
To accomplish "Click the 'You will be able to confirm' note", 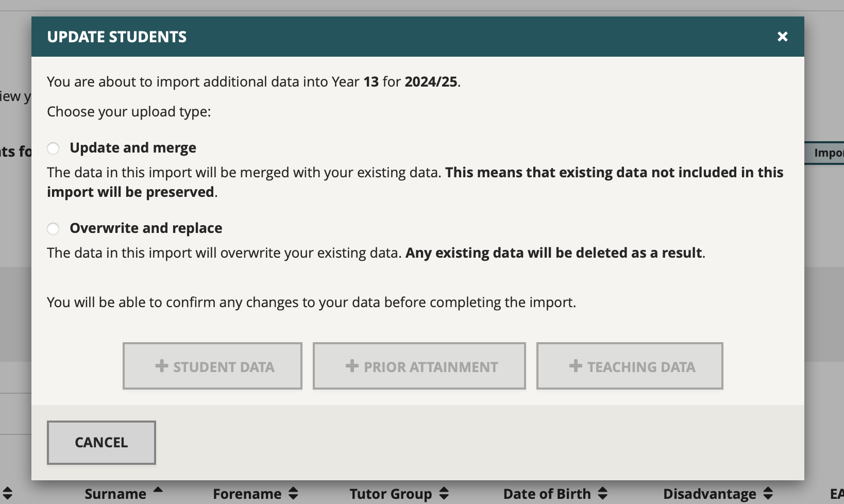I will [x=311, y=303].
